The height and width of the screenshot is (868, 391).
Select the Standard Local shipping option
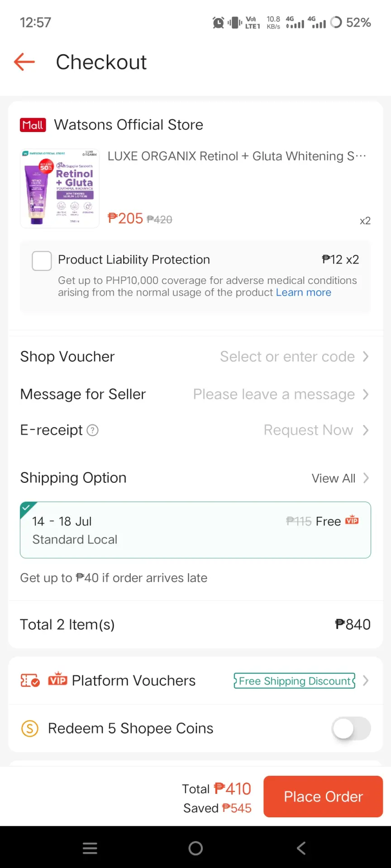[195, 530]
